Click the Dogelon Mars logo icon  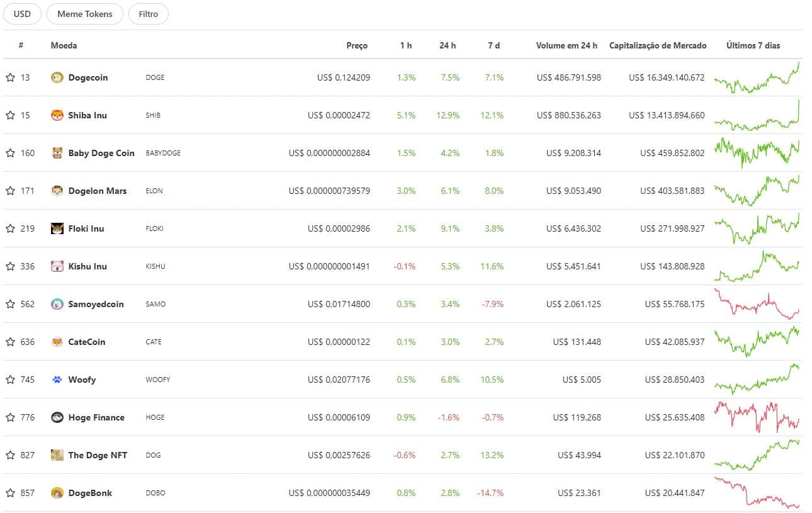point(57,191)
